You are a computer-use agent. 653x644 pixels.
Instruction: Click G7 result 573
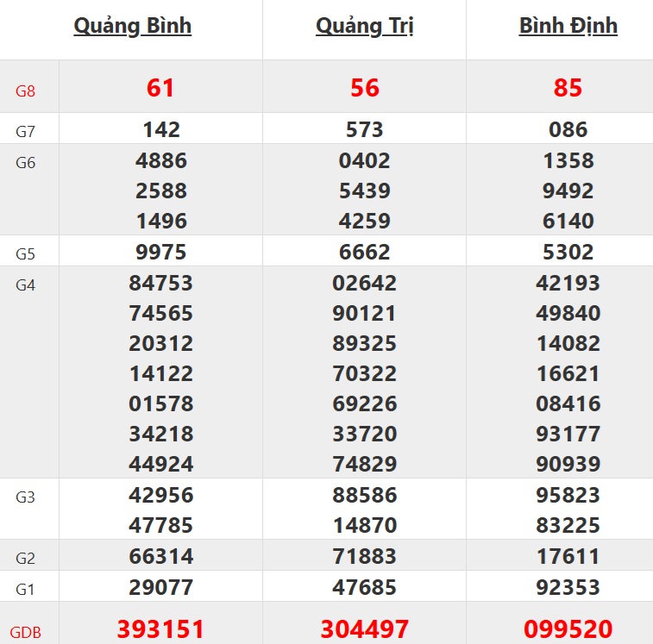365,130
